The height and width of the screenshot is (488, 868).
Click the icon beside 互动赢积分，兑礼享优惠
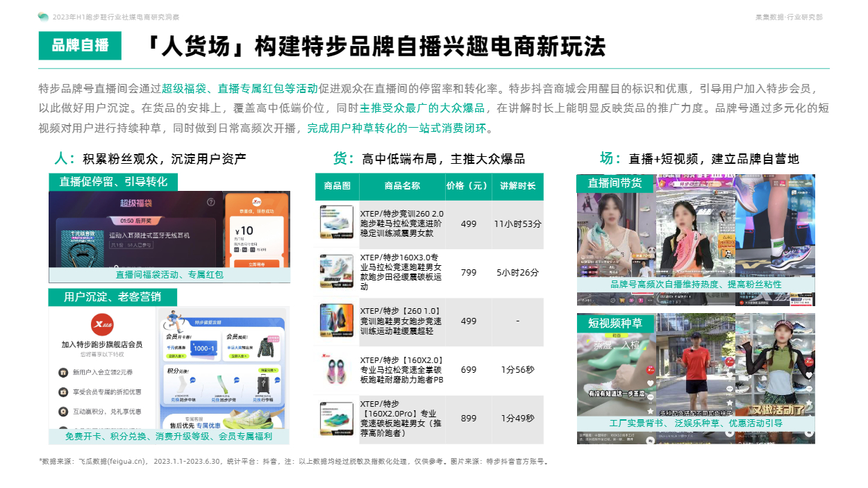pos(63,412)
